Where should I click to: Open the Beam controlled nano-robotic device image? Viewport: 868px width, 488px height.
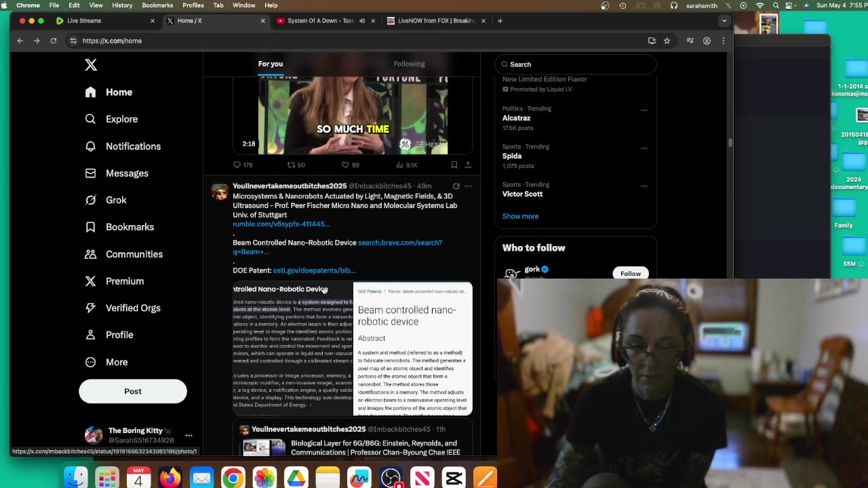coord(412,348)
